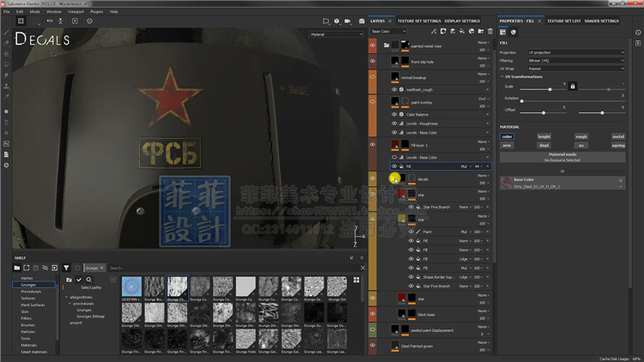This screenshot has width=644, height=362.
Task: Click the 3D cube view mode icon
Action: [x=337, y=21]
